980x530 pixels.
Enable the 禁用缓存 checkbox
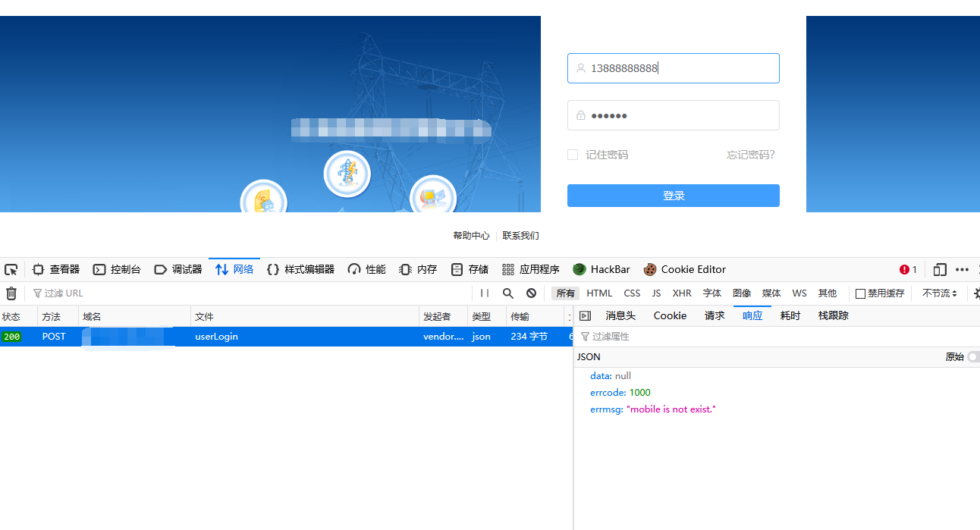(x=860, y=293)
